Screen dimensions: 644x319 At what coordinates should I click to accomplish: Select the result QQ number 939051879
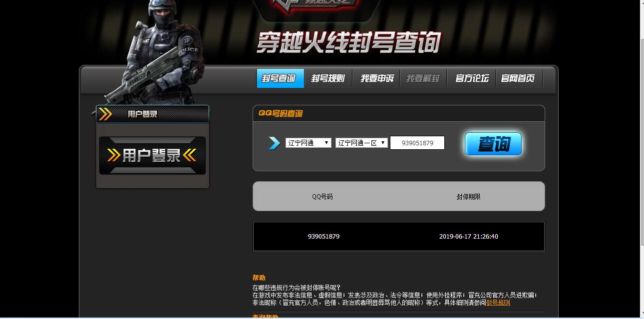click(x=323, y=237)
